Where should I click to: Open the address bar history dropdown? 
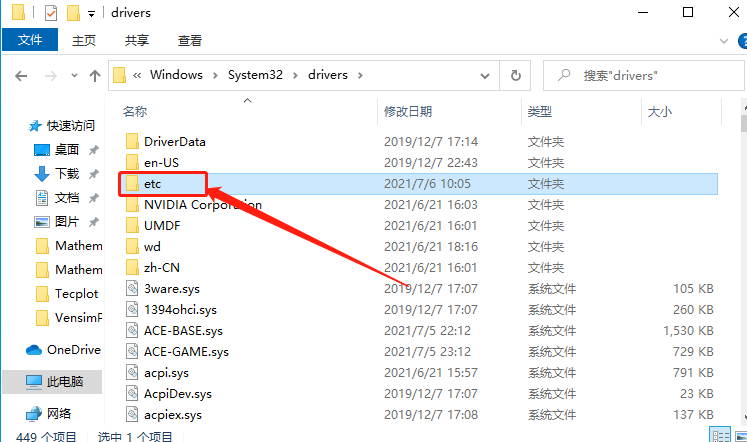coord(485,76)
